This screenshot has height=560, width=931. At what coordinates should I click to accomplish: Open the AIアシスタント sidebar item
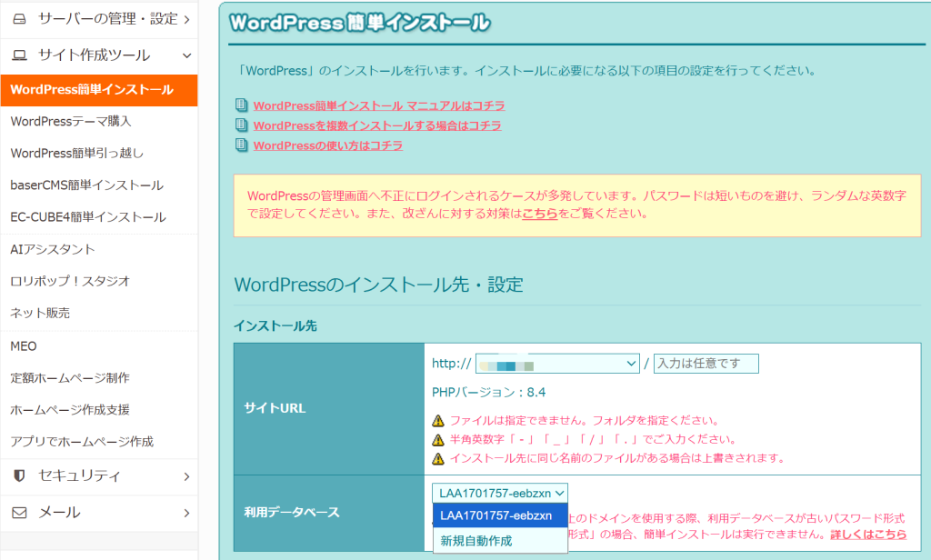pos(53,249)
